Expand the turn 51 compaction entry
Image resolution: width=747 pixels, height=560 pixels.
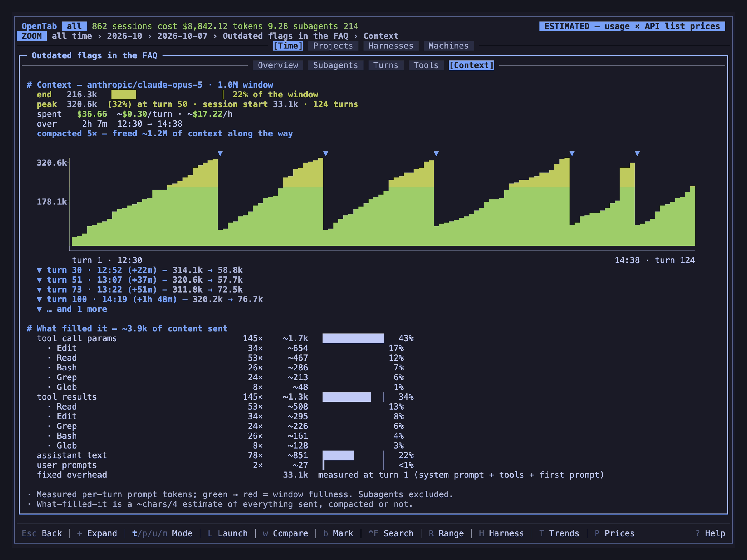pos(139,280)
